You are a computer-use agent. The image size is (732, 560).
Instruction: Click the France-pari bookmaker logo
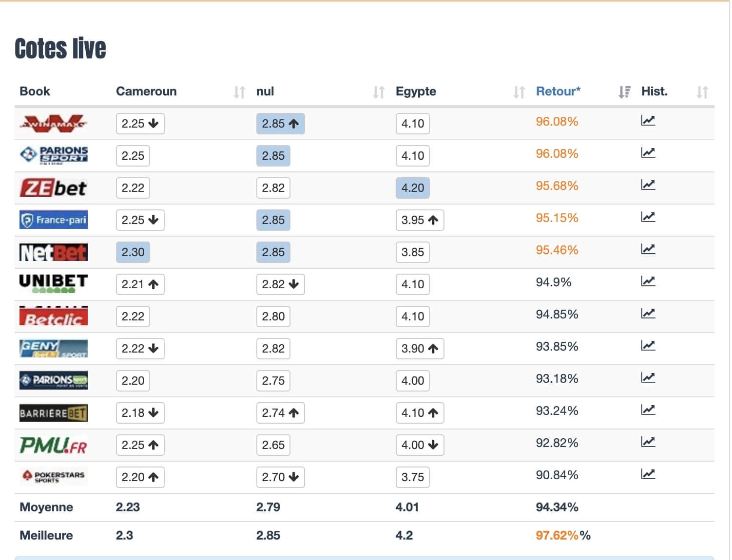(x=54, y=220)
